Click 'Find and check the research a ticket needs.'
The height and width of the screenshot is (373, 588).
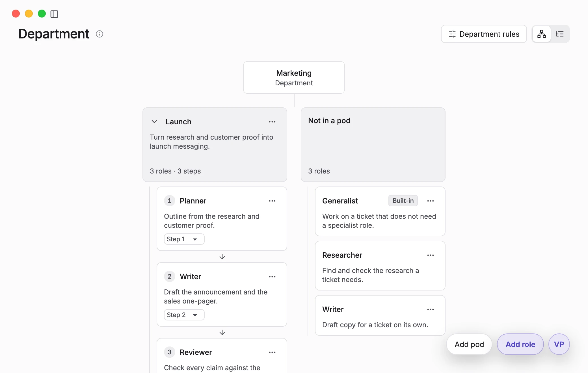tap(371, 275)
